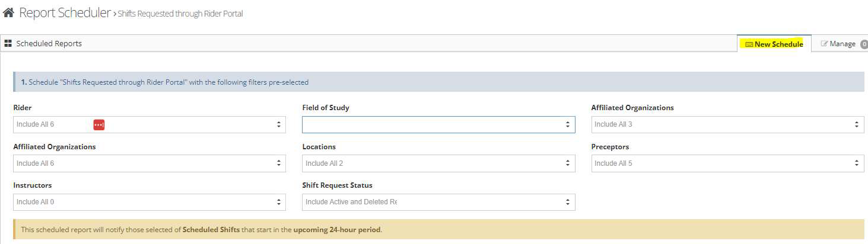Open Affiliated Organizations dropdown showing Include All 6
This screenshot has width=868, height=244.
point(148,163)
